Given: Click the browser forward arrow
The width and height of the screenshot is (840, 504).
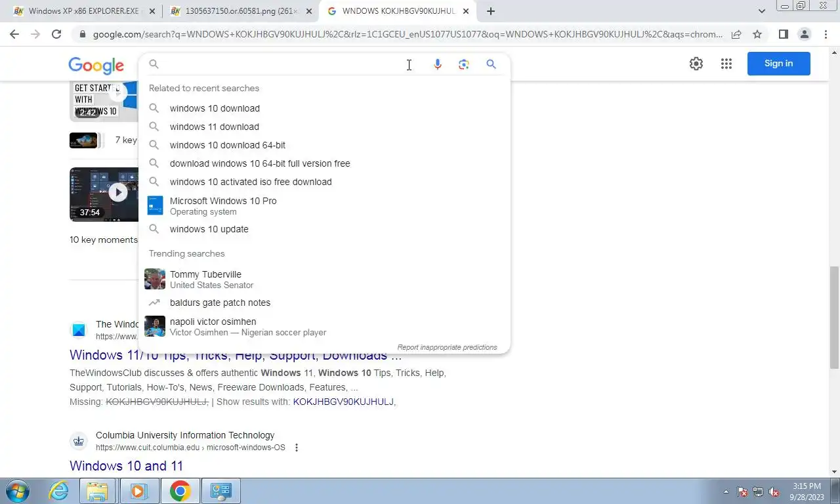Looking at the screenshot, I should click(35, 35).
